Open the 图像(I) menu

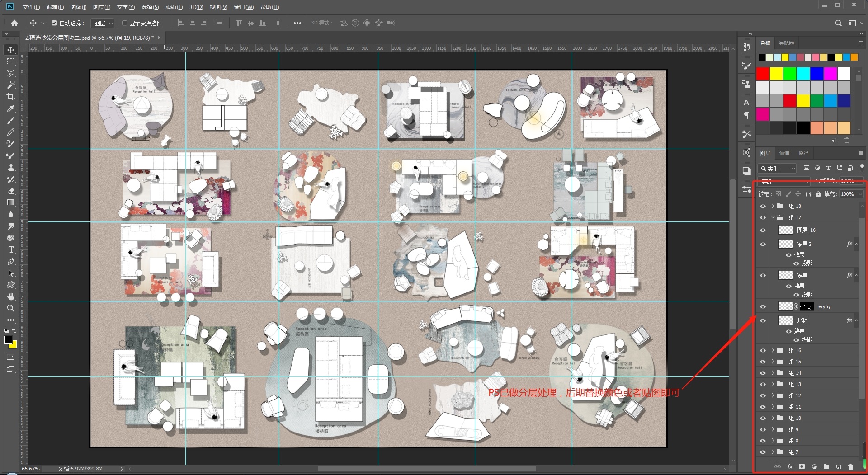(x=78, y=7)
